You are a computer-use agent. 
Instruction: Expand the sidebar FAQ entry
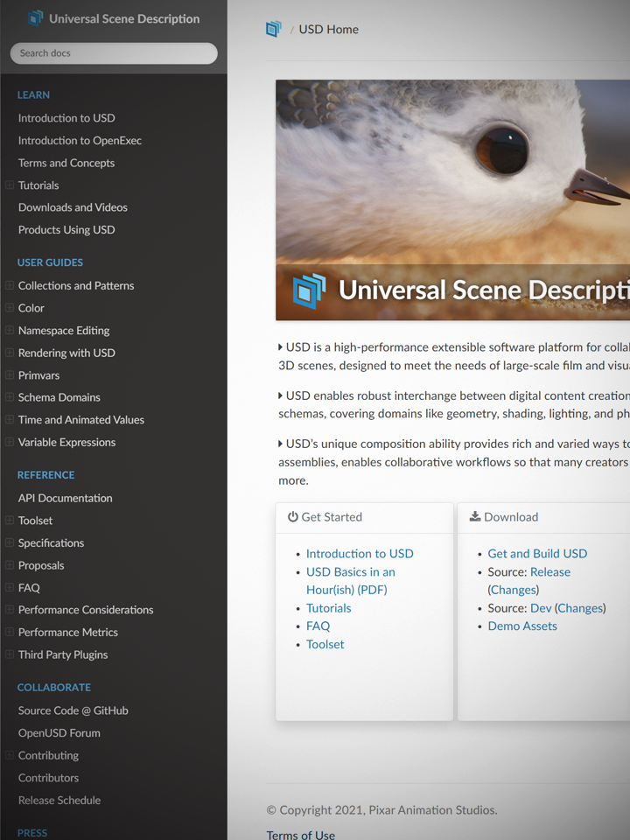pos(10,587)
